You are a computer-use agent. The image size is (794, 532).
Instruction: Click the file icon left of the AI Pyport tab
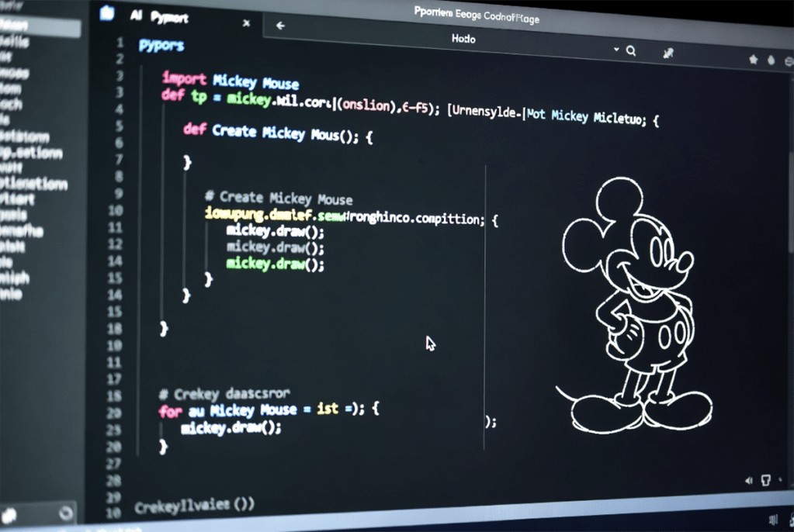(107, 14)
